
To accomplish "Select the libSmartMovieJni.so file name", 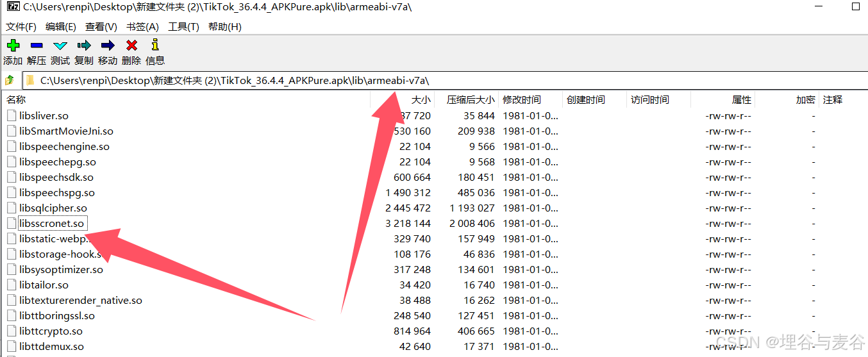I will [x=66, y=131].
